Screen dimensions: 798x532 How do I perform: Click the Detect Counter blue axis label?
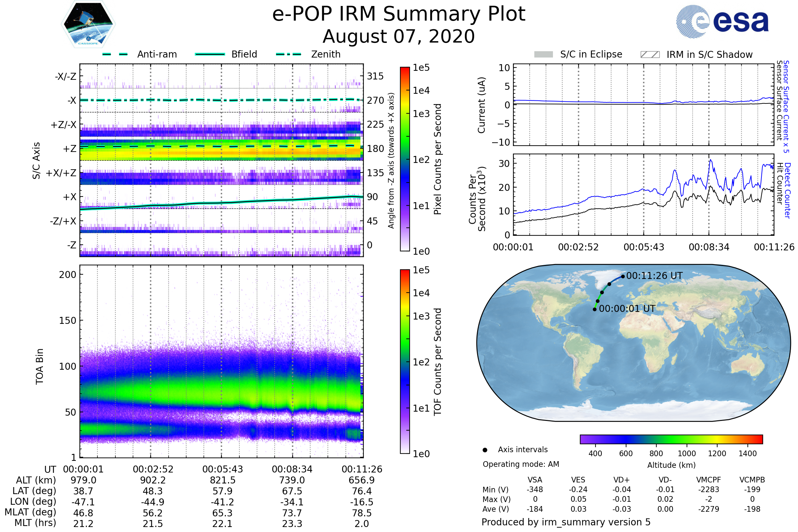pos(788,191)
